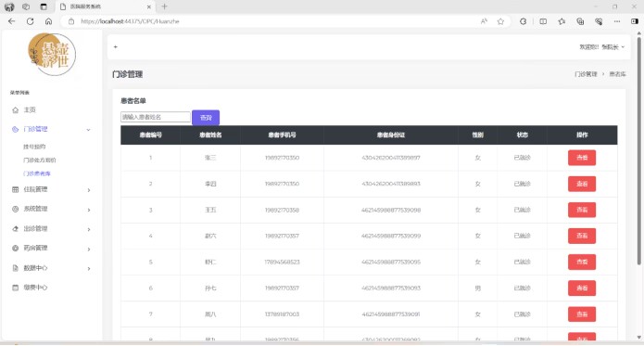Close the current browser tab
644x346 pixels.
[148, 6]
